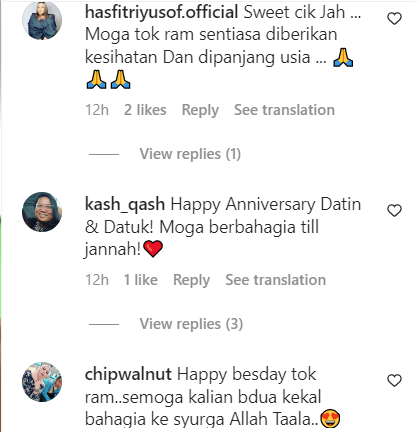Open chipwalnut username link
420x432 pixels.
(128, 374)
